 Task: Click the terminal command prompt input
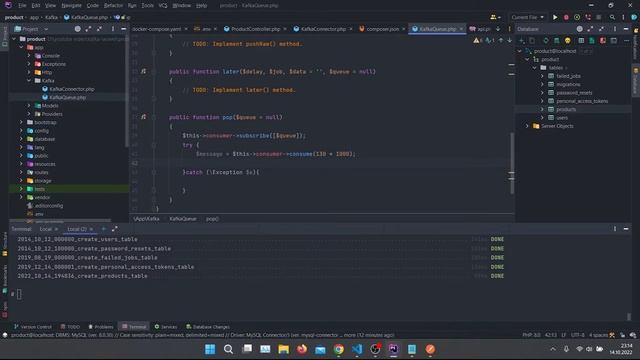[19, 294]
